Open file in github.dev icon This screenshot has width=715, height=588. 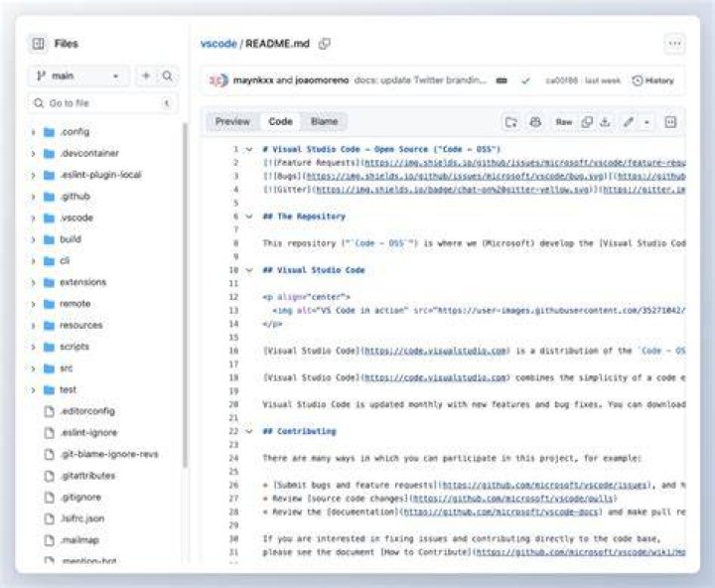(511, 122)
